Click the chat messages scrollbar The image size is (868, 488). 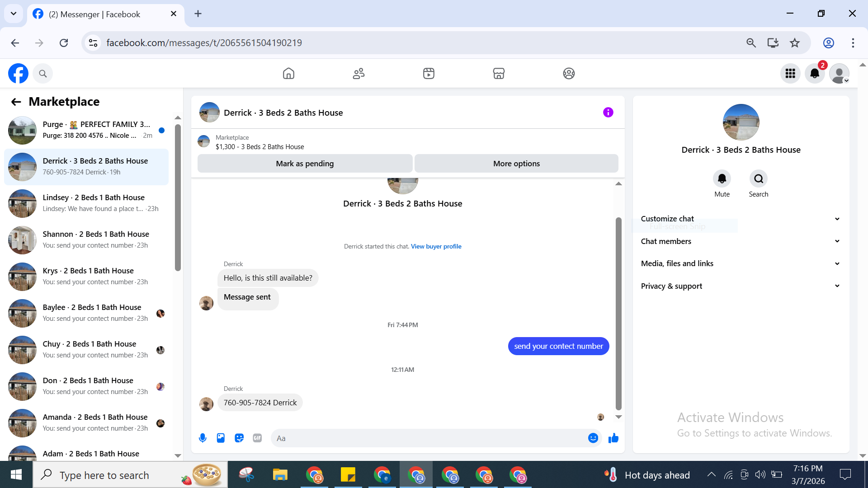618,314
